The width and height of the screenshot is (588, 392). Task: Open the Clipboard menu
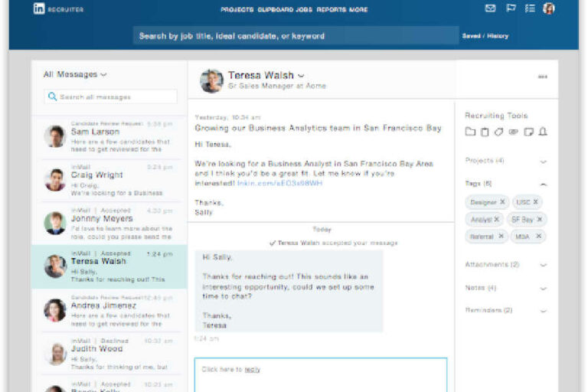point(276,9)
